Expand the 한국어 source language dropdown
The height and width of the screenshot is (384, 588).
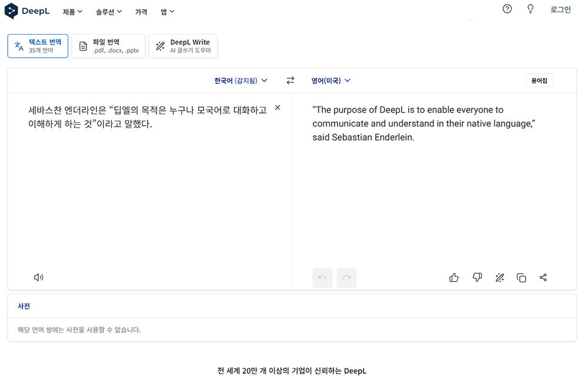click(x=240, y=81)
